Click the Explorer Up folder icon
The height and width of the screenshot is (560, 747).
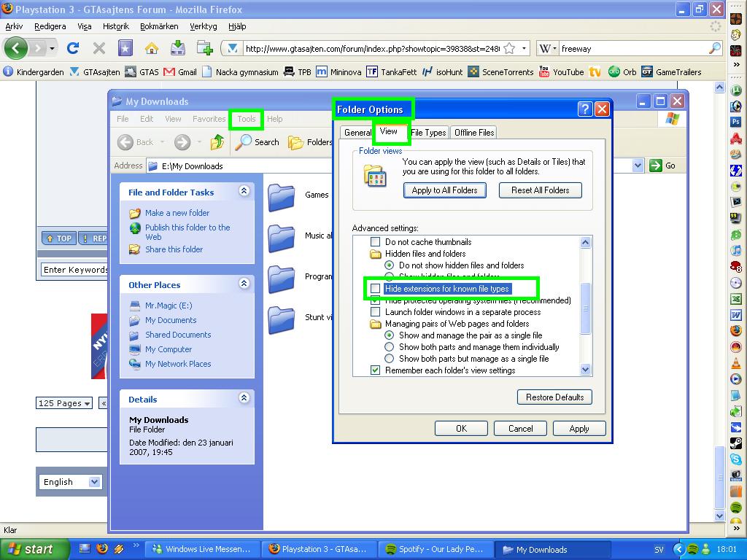(217, 142)
